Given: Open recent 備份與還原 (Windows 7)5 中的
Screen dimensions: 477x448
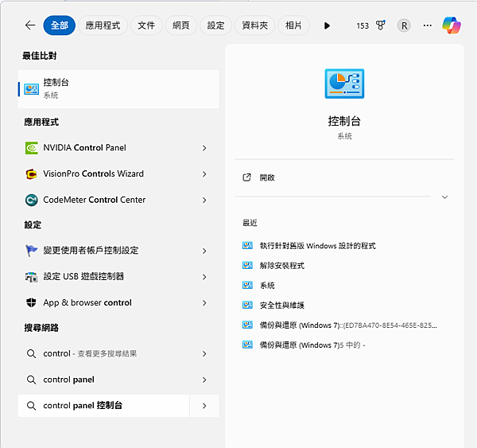Looking at the screenshot, I should coord(312,345).
